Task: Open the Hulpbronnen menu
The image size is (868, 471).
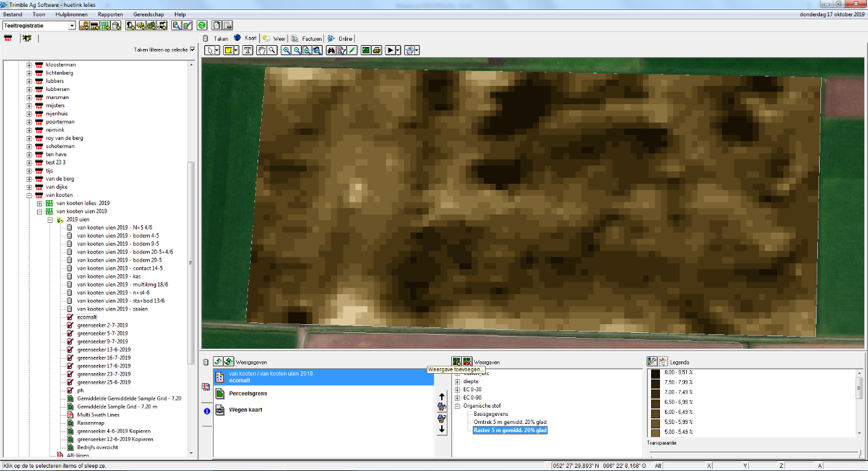Action: pos(70,14)
